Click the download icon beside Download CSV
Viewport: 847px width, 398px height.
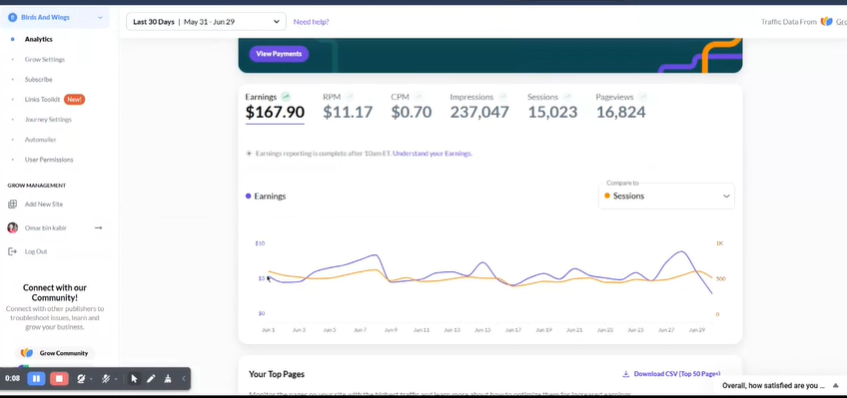pos(626,374)
